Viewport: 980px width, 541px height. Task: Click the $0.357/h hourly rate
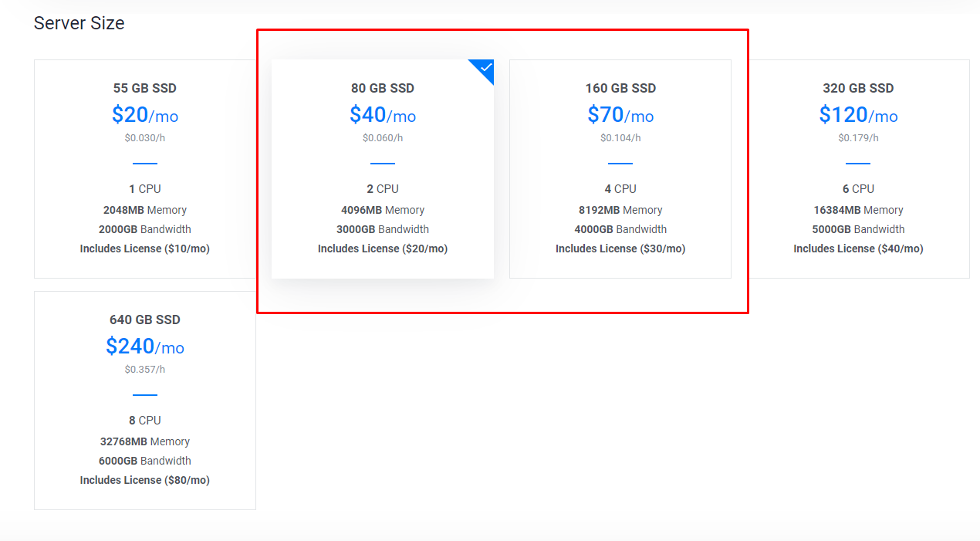point(145,370)
